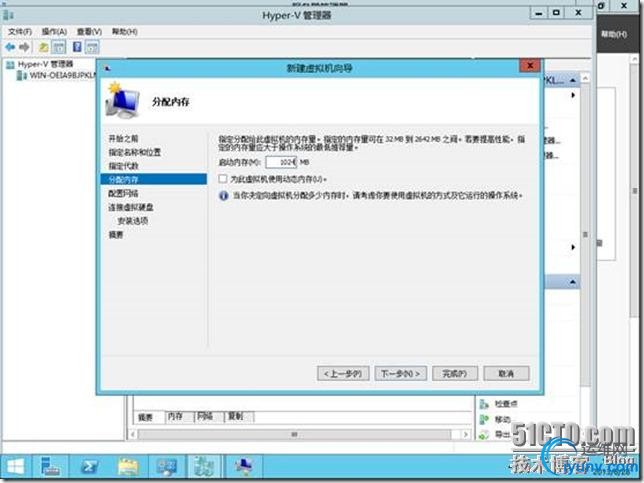The image size is (644, 483).
Task: Switch to the new VM wizard taskbar icon
Action: [244, 467]
